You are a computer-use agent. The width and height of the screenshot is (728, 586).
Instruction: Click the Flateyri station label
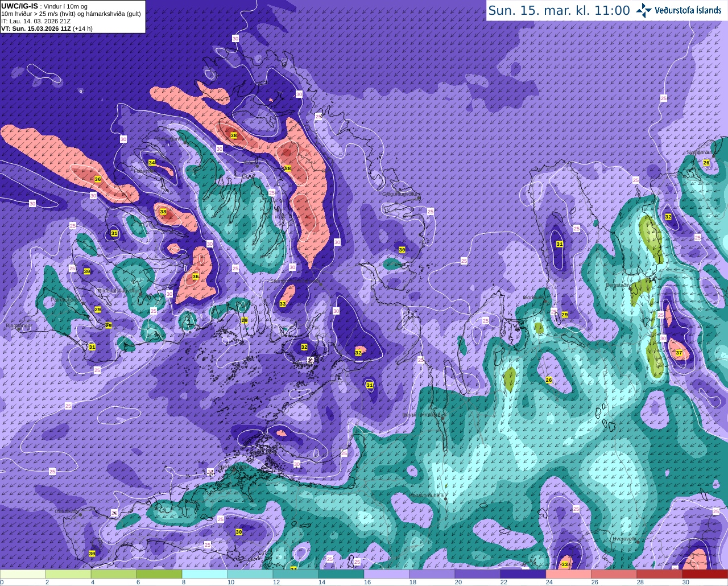pos(141,171)
